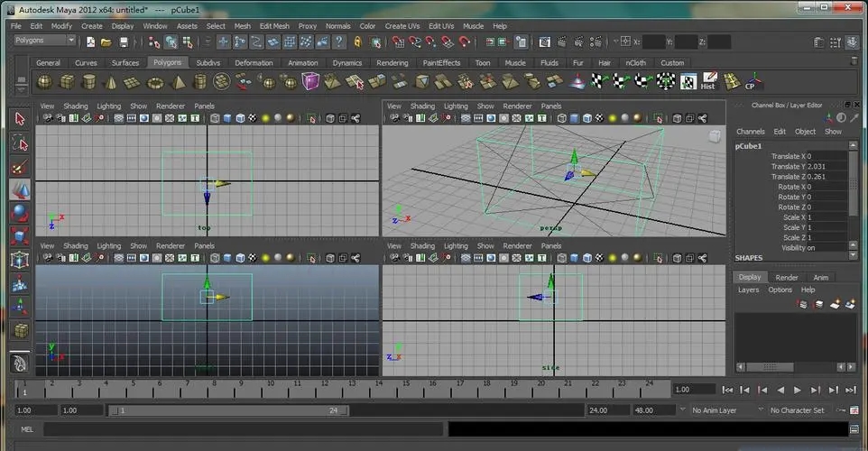Open the Normals menu
Screen dimensions: 868x451
pos(337,26)
